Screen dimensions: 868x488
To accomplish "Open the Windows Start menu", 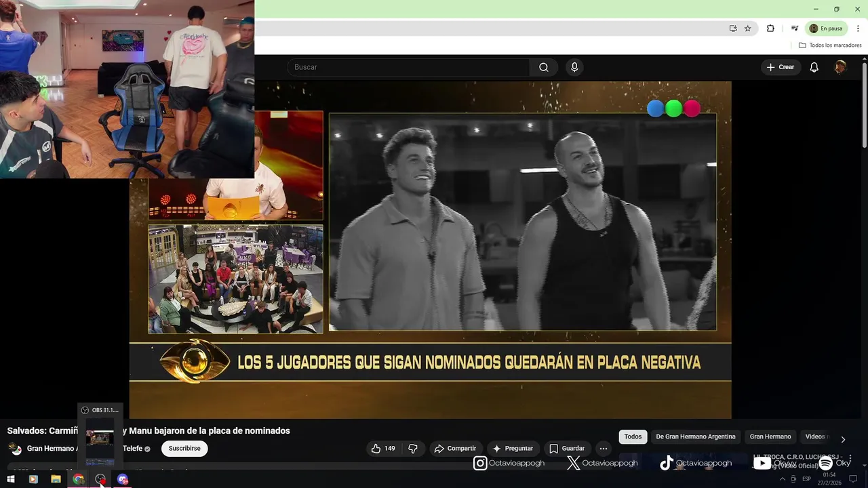I will pyautogui.click(x=11, y=479).
